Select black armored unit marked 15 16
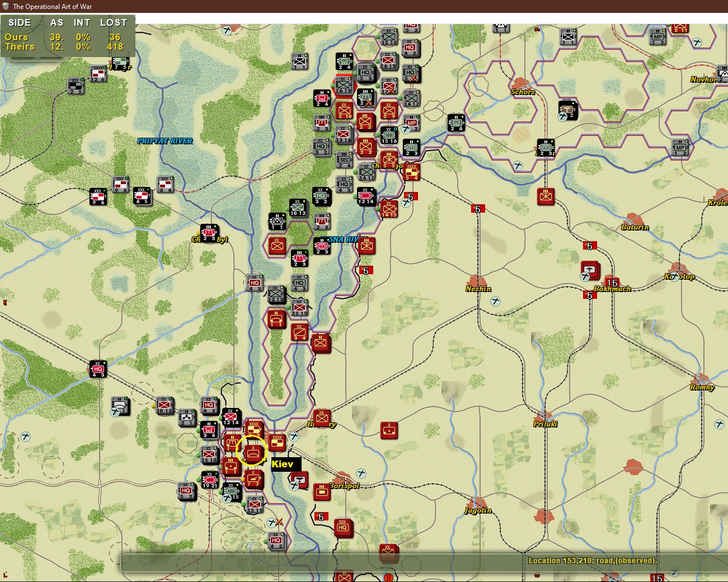This screenshot has height=582, width=728. point(389,135)
